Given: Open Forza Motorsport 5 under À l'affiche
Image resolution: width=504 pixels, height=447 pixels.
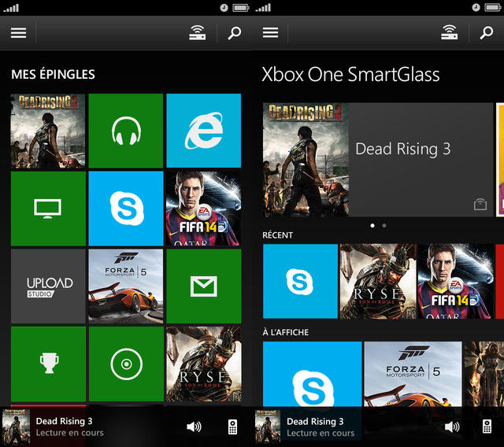Looking at the screenshot, I should [413, 374].
